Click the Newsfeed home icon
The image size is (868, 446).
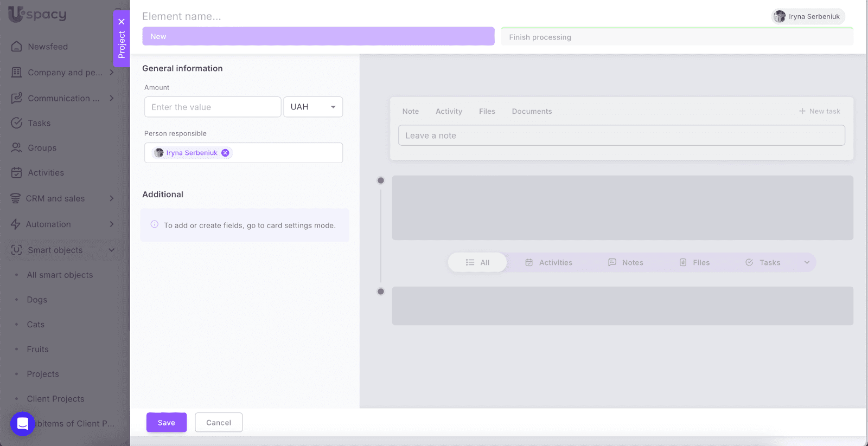17,47
